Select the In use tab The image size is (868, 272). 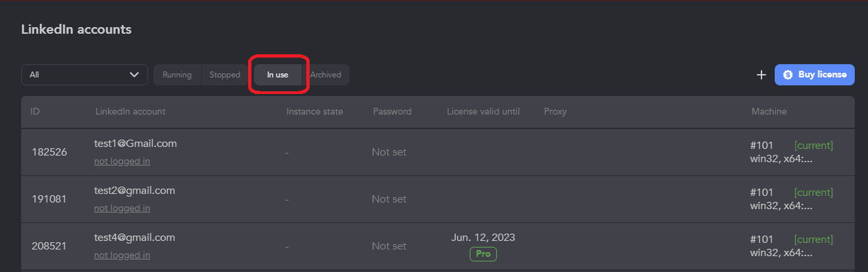click(278, 75)
